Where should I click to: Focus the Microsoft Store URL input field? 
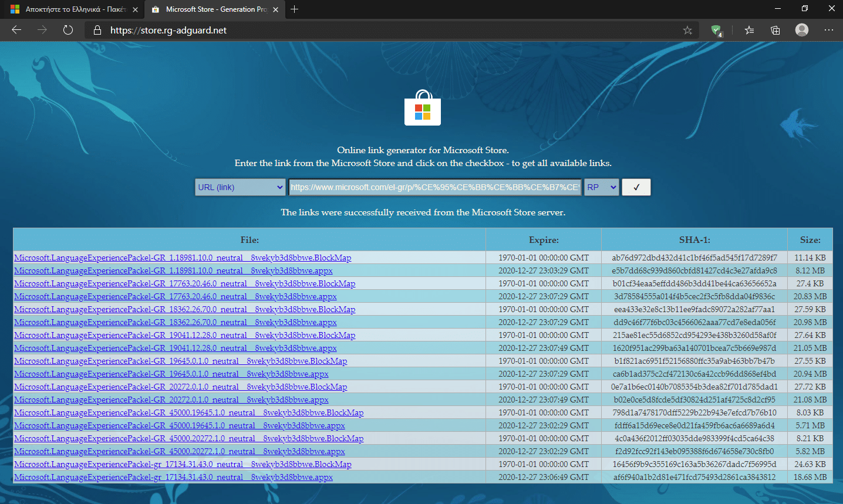coord(435,187)
